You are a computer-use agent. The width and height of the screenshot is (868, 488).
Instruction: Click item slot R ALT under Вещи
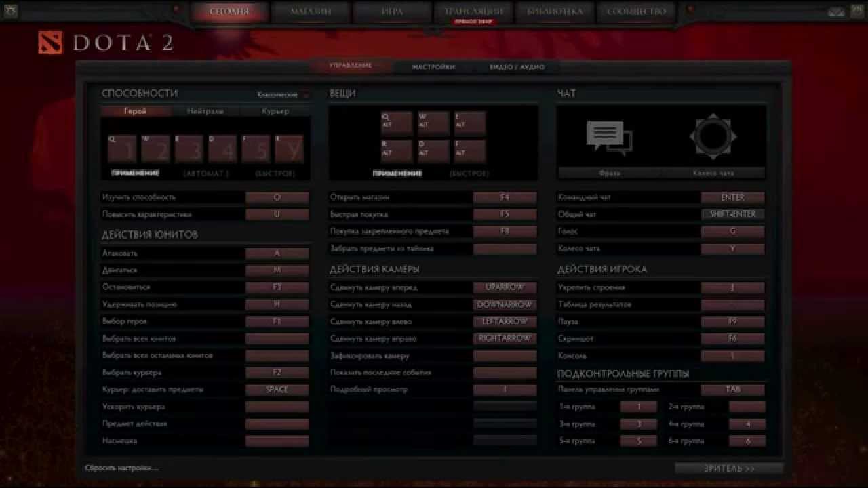point(397,150)
